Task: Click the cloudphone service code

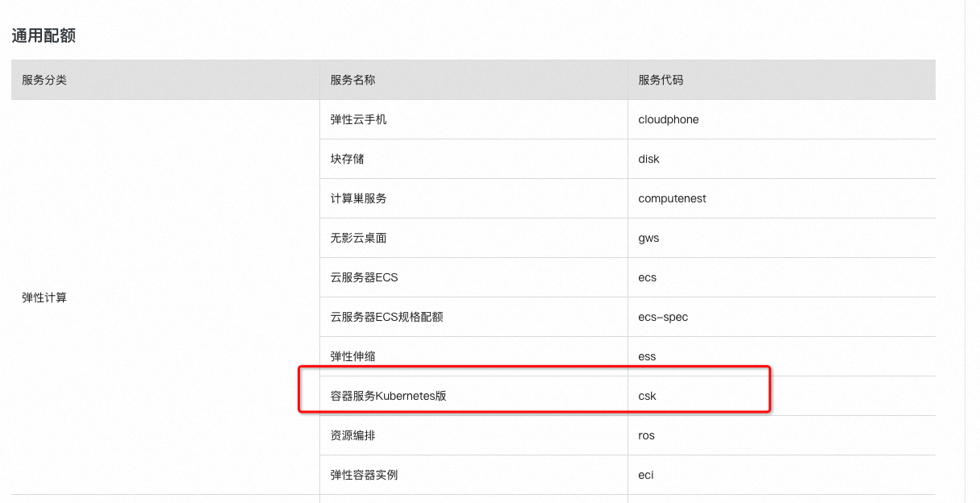Action: [x=668, y=119]
